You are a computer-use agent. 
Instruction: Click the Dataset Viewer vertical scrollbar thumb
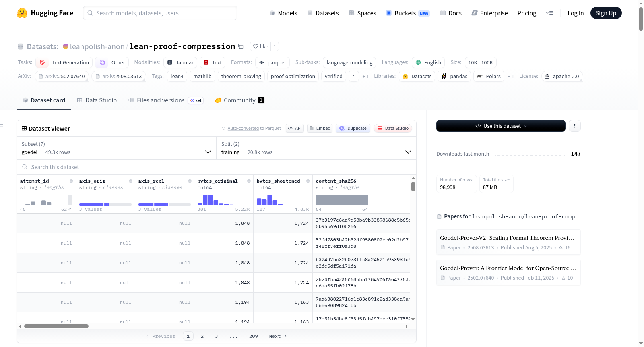pos(413,187)
